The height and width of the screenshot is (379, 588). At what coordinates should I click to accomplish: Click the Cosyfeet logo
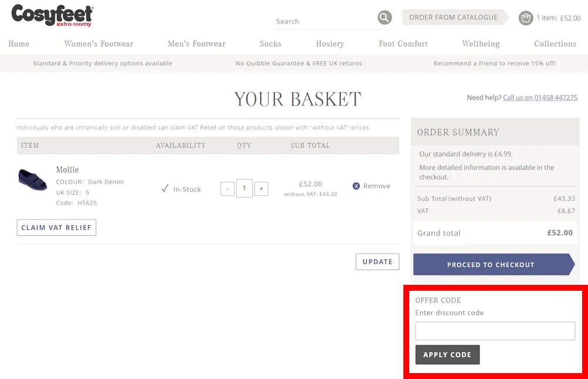52,15
